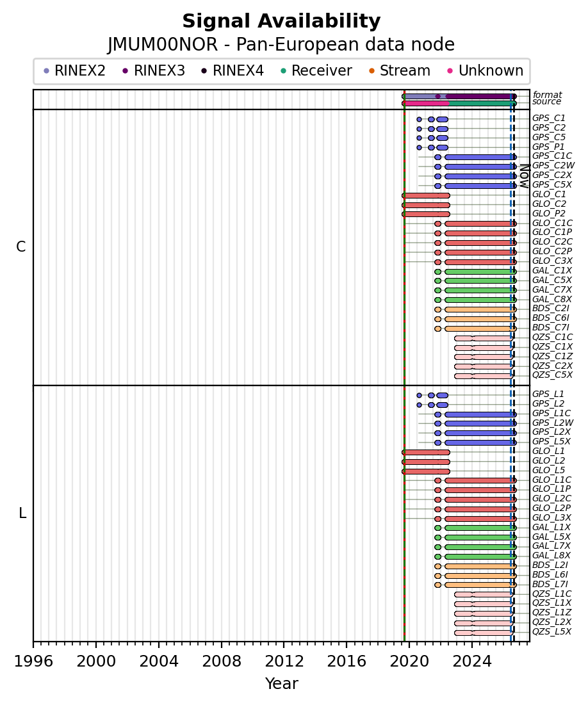Click the Signal Availability title
This screenshot has width=588, height=705.
282,21
